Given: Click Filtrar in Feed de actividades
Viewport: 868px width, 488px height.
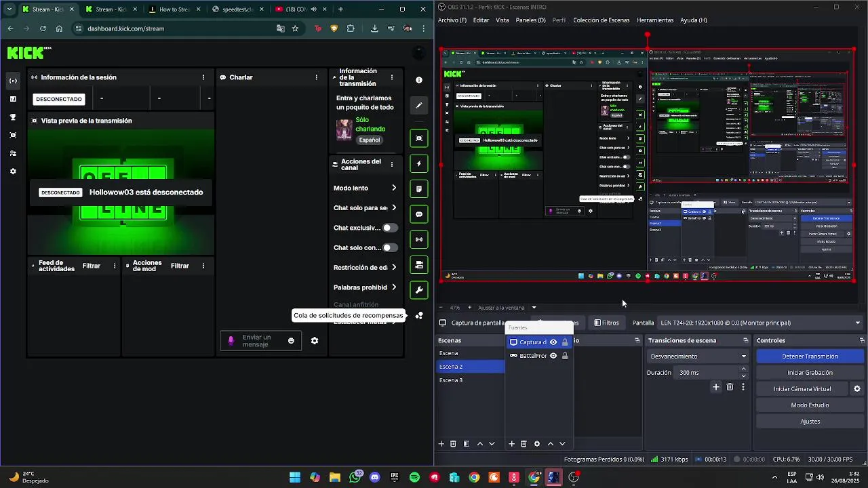Looking at the screenshot, I should point(92,266).
